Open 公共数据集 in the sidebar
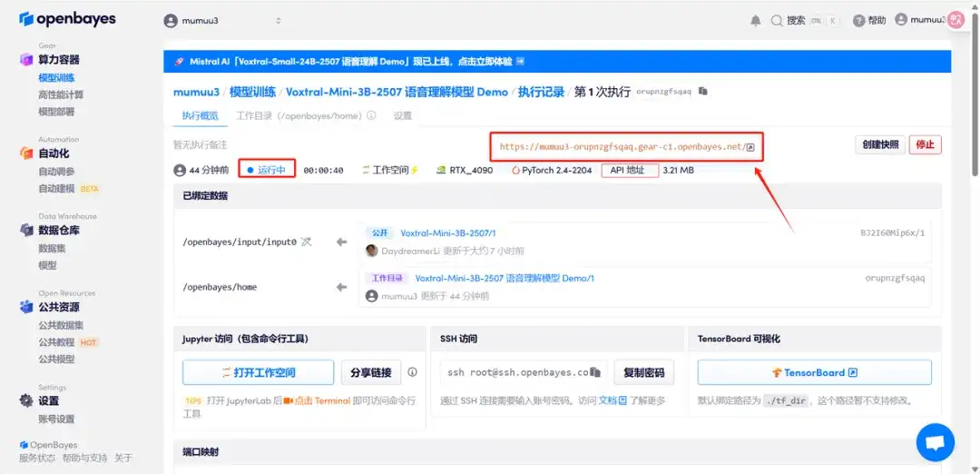Viewport: 980px width, 474px height. click(62, 325)
